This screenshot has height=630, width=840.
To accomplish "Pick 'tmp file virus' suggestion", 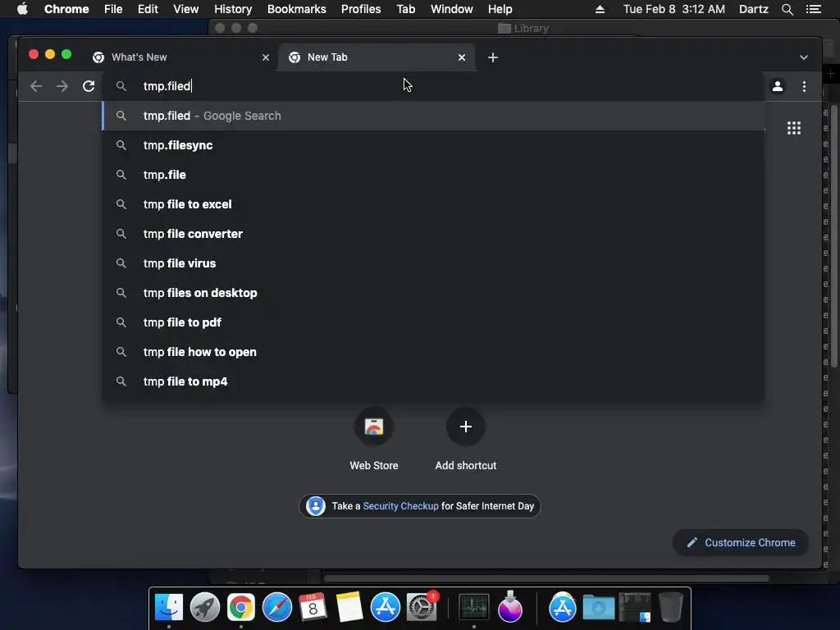I will pyautogui.click(x=433, y=263).
